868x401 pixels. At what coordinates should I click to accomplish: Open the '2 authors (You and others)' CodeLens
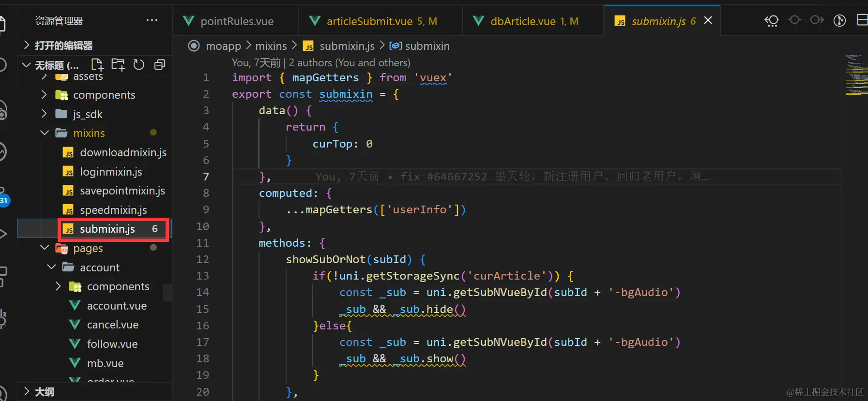349,62
